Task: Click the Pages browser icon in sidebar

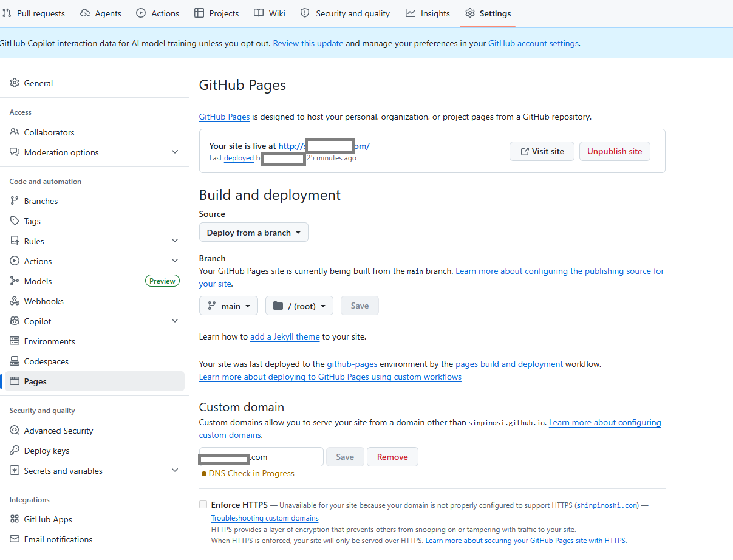Action: point(15,381)
